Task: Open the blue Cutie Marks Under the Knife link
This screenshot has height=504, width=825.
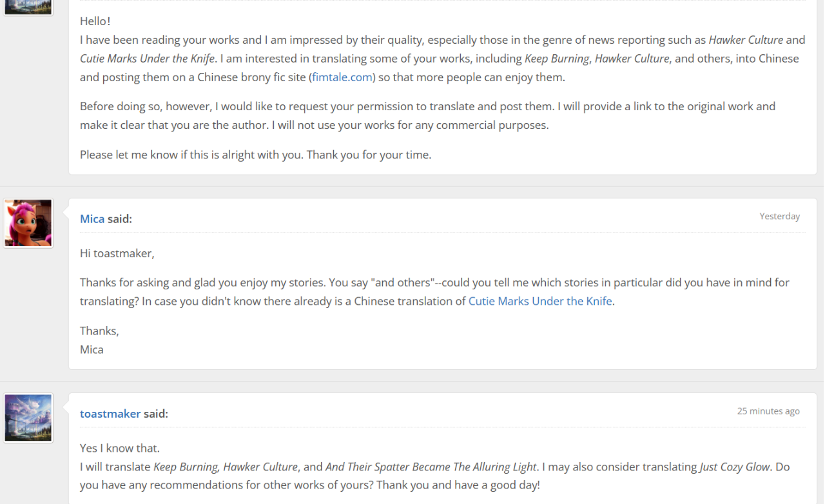Action: click(x=540, y=301)
